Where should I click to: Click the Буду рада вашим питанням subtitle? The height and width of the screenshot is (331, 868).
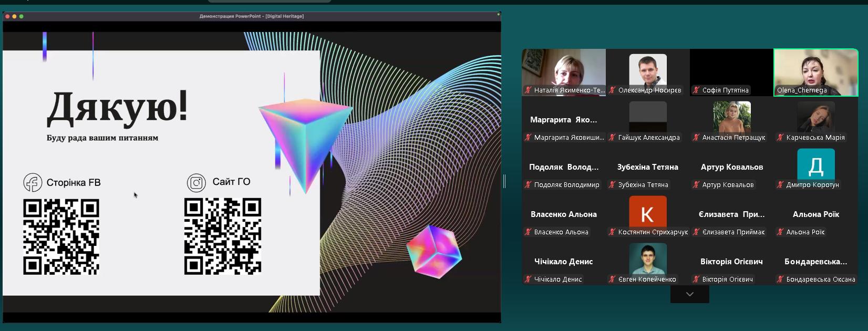coord(102,138)
